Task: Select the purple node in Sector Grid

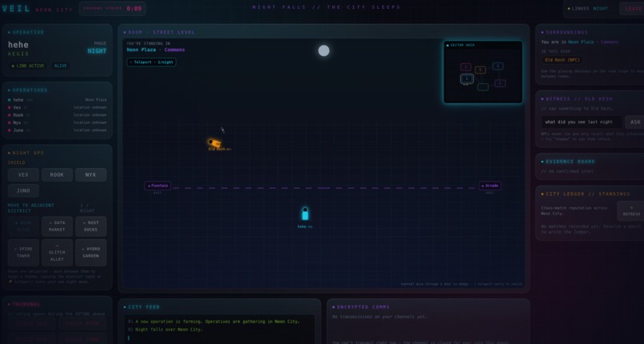Action: pyautogui.click(x=499, y=83)
